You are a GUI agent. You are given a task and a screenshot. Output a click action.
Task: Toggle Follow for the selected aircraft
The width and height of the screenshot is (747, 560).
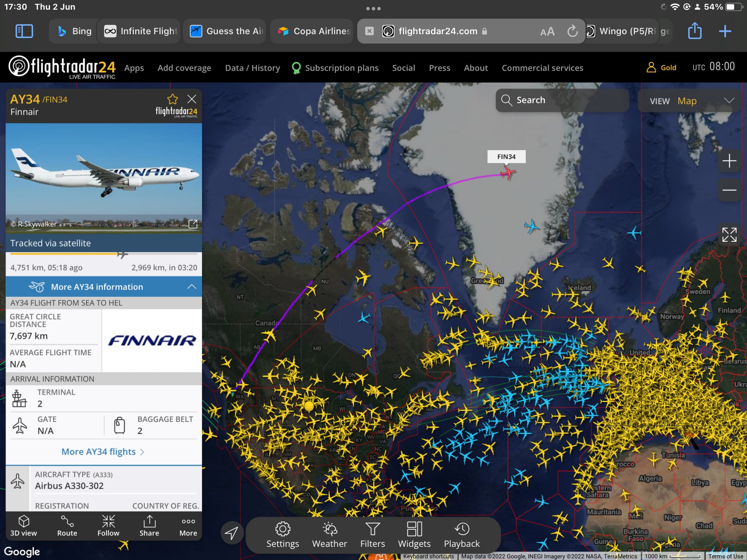(x=108, y=526)
